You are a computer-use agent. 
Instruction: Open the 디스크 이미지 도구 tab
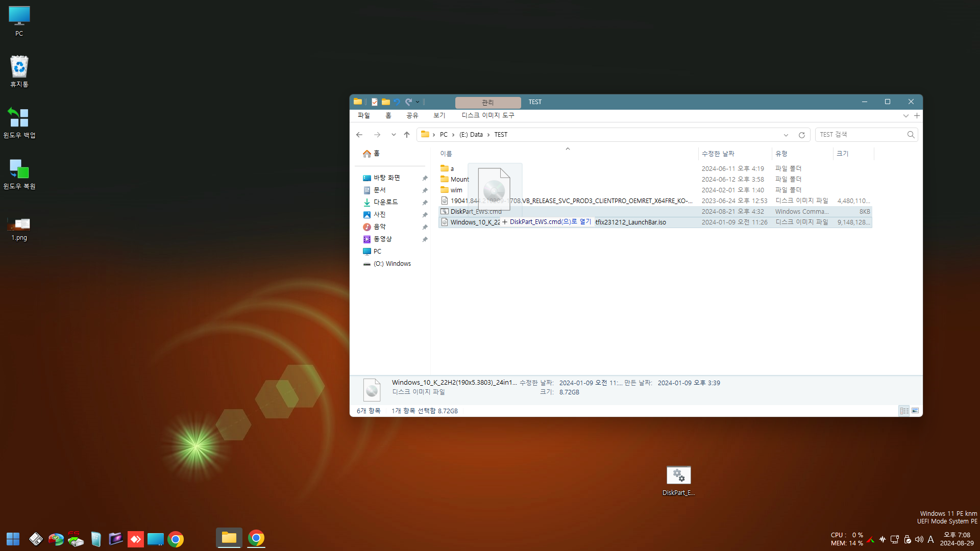click(488, 116)
